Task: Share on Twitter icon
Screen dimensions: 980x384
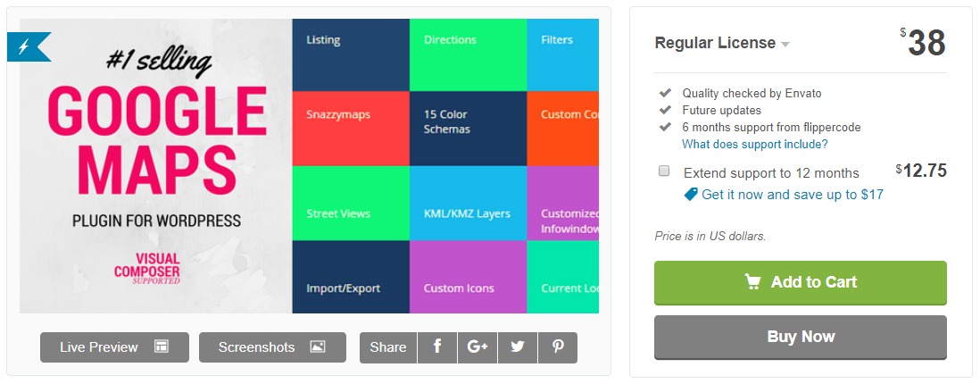Action: tap(518, 347)
